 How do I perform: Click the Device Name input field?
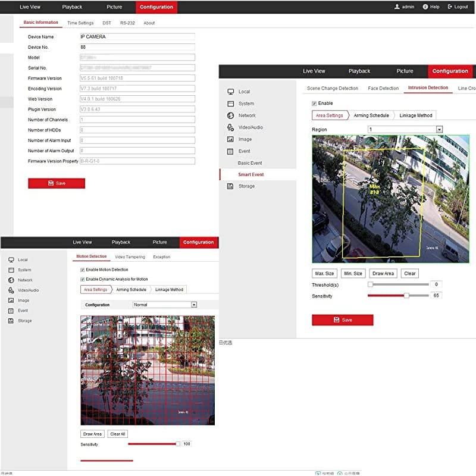137,37
